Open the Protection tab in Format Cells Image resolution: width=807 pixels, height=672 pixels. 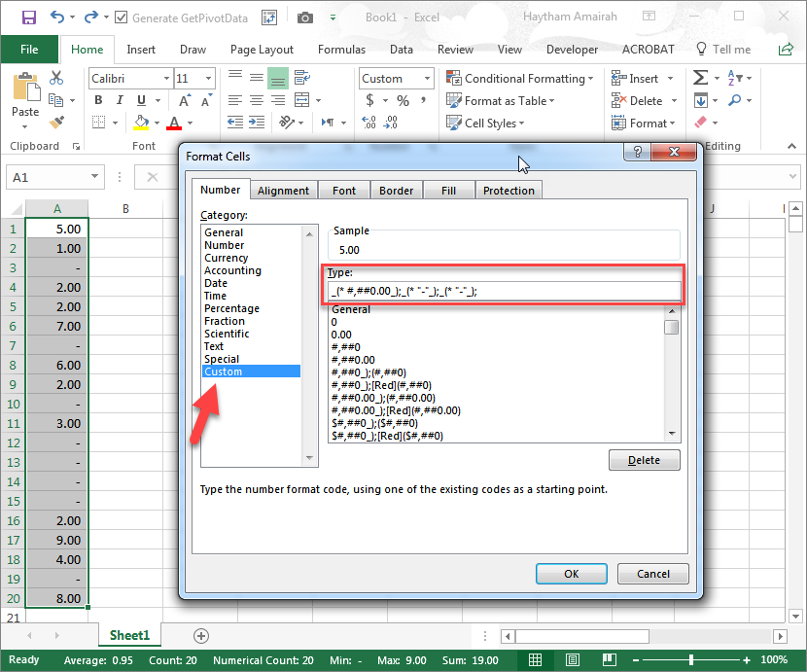tap(509, 191)
